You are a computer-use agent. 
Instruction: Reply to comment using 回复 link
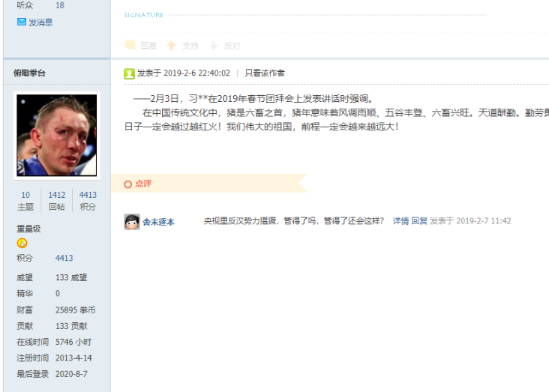click(419, 221)
